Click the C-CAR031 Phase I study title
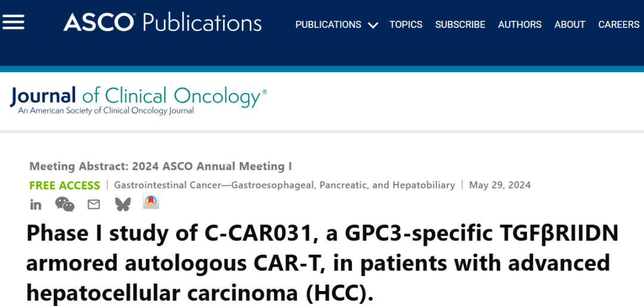This screenshot has width=644, height=306. coord(322,262)
